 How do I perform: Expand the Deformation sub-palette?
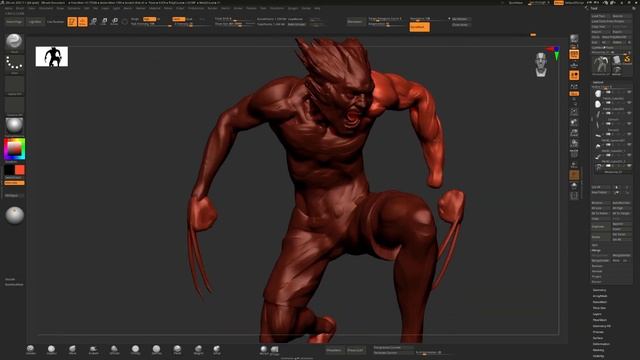(x=601, y=344)
